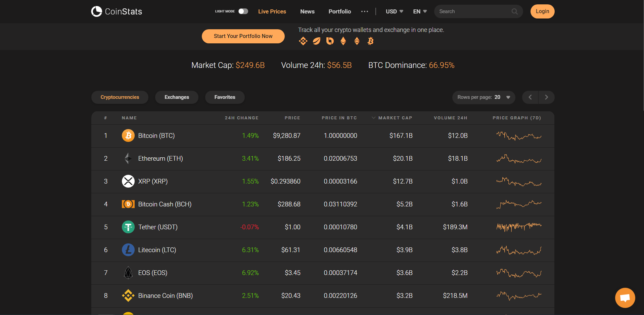
Task: Switch to the Favorites tab
Action: coord(225,97)
